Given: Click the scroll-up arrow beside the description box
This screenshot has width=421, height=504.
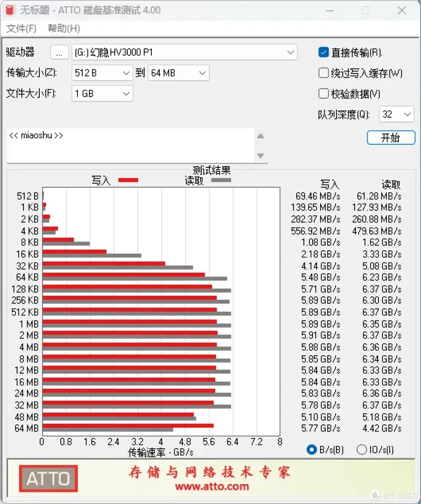Looking at the screenshot, I should pyautogui.click(x=260, y=136).
